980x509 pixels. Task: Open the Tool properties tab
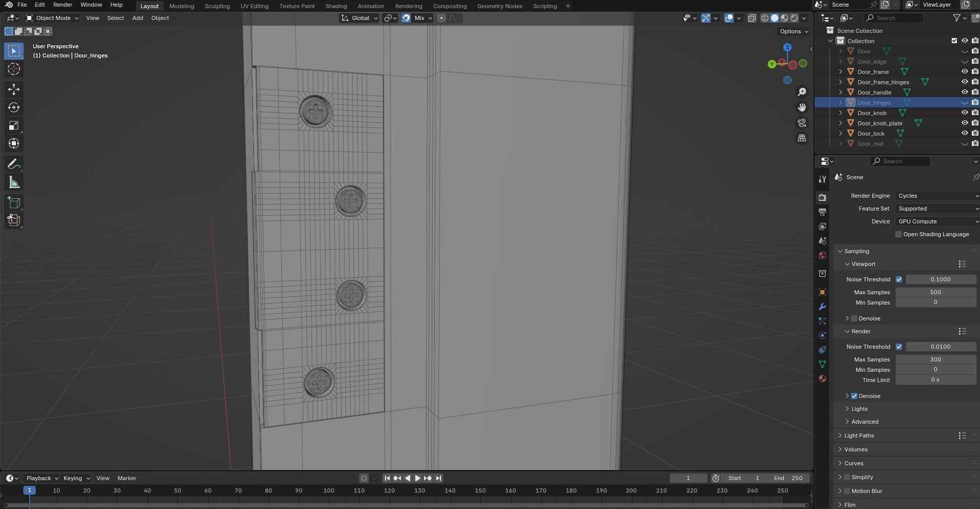pos(822,179)
